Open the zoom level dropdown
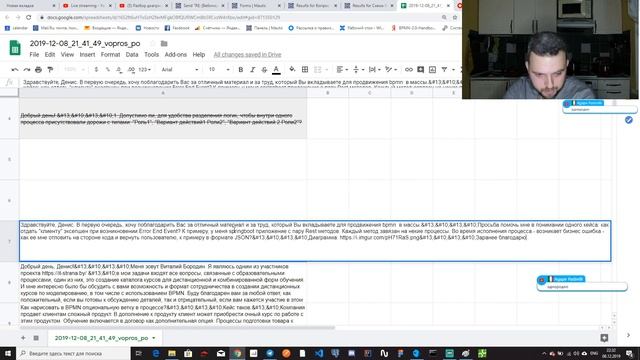This screenshot has height=360, width=640. [74, 70]
